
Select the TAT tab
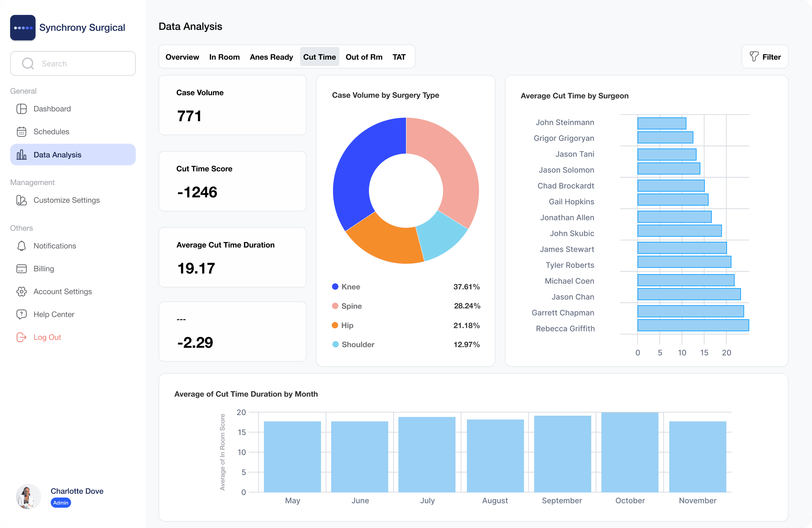click(x=398, y=57)
